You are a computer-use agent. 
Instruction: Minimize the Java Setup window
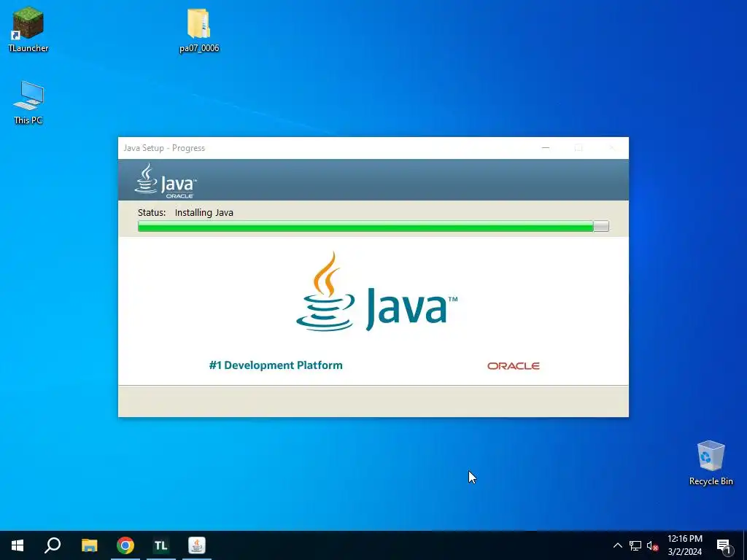coord(546,147)
